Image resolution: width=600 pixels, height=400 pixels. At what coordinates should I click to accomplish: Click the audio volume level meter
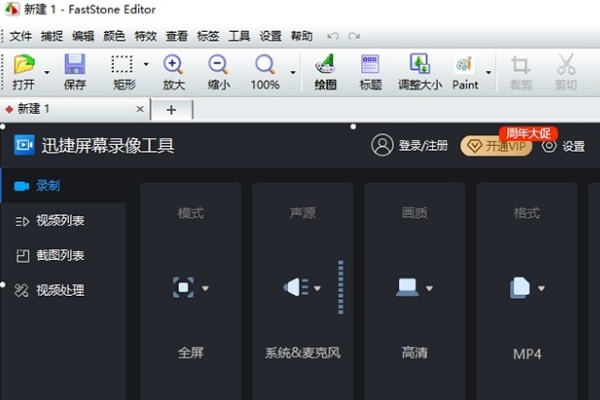coord(340,288)
